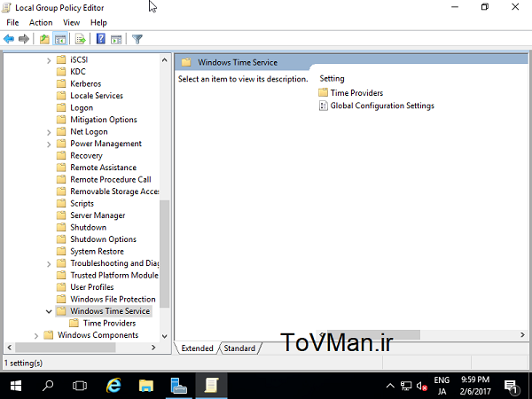Show hidden tray icons chevron
The width and height of the screenshot is (532, 399).
click(x=390, y=386)
